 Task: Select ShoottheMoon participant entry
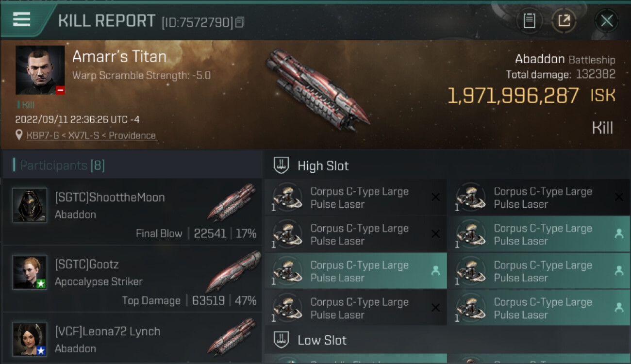(131, 212)
